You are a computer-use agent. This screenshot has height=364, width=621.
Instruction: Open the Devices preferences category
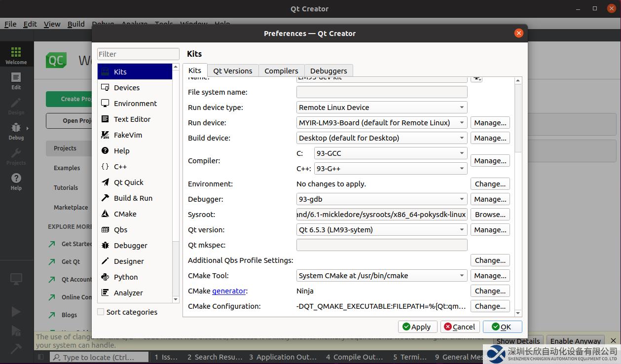(x=135, y=87)
